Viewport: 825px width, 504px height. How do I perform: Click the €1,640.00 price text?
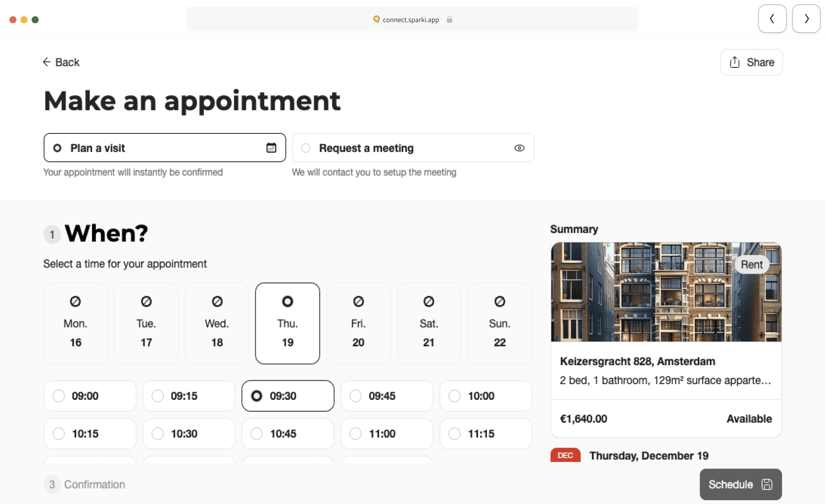tap(583, 418)
